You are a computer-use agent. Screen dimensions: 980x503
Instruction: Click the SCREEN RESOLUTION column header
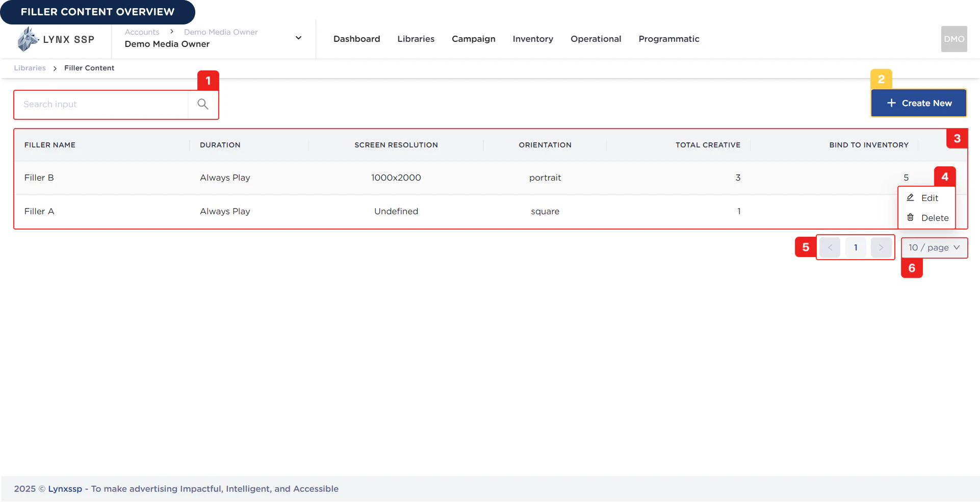point(396,145)
